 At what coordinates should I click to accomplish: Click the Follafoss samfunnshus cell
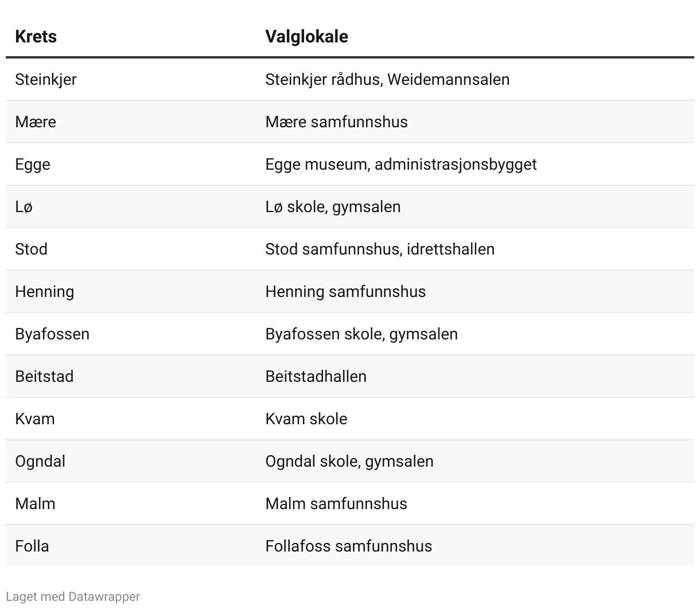click(x=348, y=546)
